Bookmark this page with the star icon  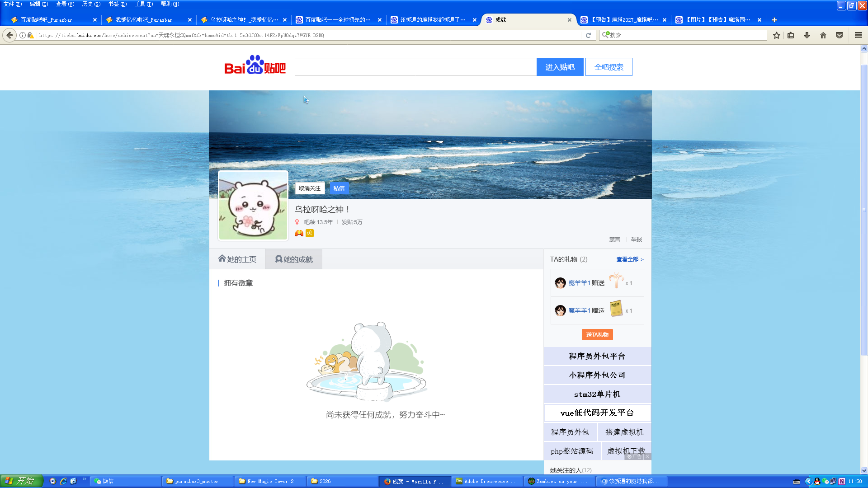pos(777,35)
